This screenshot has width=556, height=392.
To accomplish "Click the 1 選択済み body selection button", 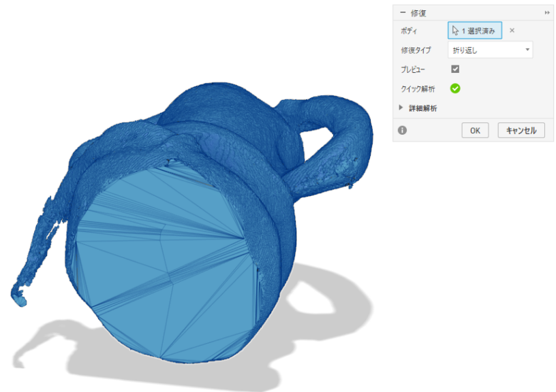I will 475,31.
